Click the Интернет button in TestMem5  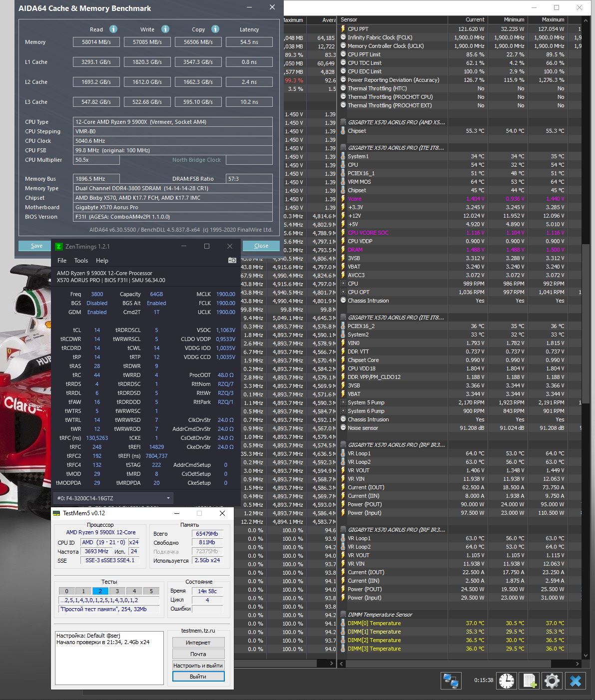[x=198, y=643]
